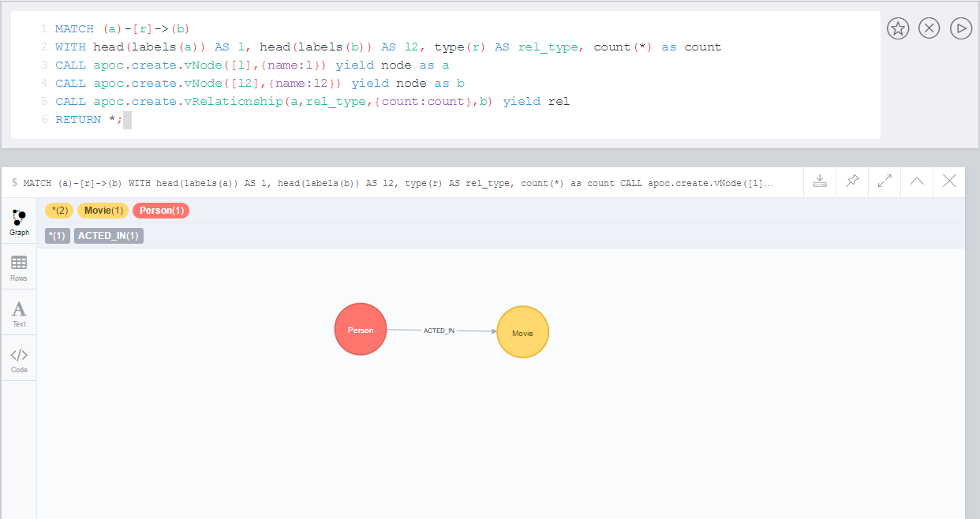
Task: Toggle the ACTED_IN(1) relationship filter
Action: pos(108,235)
